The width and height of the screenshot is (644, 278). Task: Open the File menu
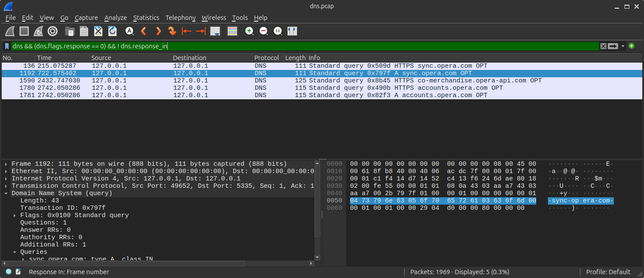[x=11, y=18]
